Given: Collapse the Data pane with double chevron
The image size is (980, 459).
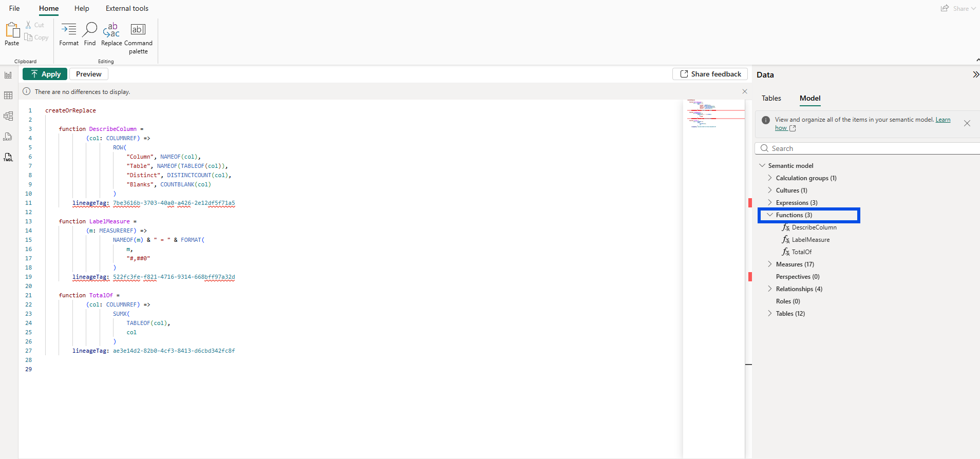Looking at the screenshot, I should coord(975,74).
